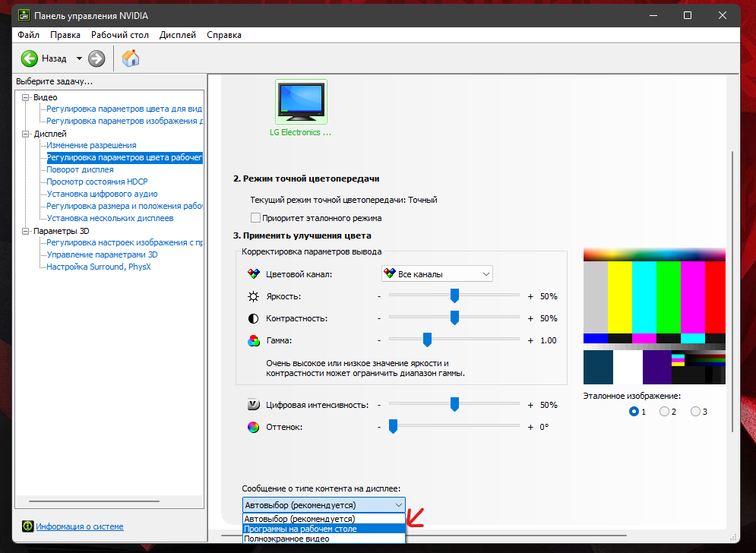Enable Приоритет эталонного режима checkbox
Viewport: 756px width, 553px height.
[x=255, y=218]
